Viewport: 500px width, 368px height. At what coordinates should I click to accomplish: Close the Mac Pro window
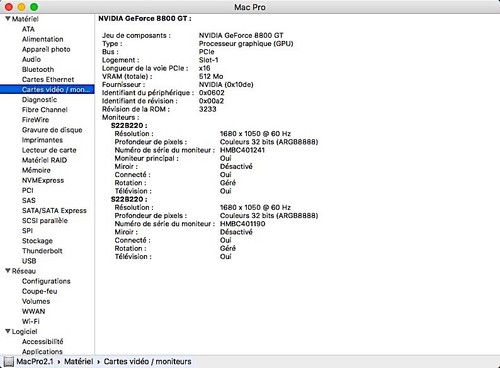tap(9, 7)
